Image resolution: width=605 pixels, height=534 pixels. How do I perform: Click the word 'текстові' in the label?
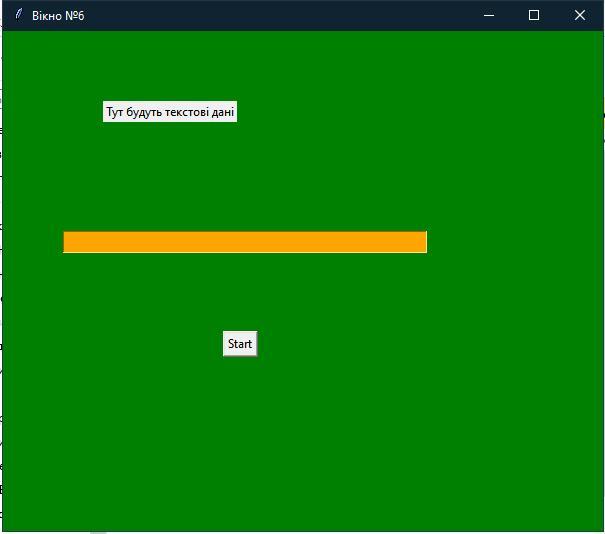pos(186,112)
